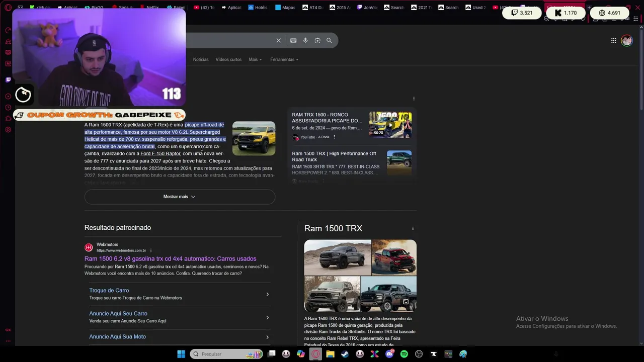The height and width of the screenshot is (362, 644).
Task: Open a new browser tab
Action: [x=589, y=8]
